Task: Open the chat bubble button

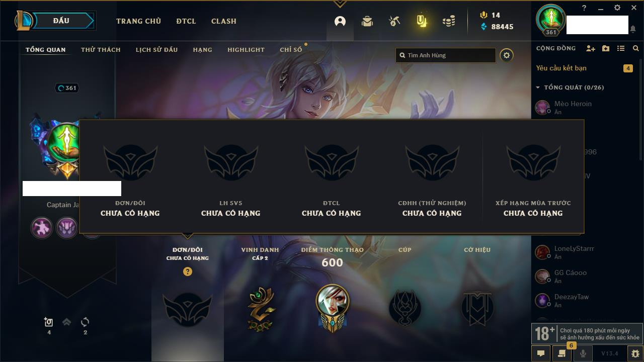Action: pos(541,353)
